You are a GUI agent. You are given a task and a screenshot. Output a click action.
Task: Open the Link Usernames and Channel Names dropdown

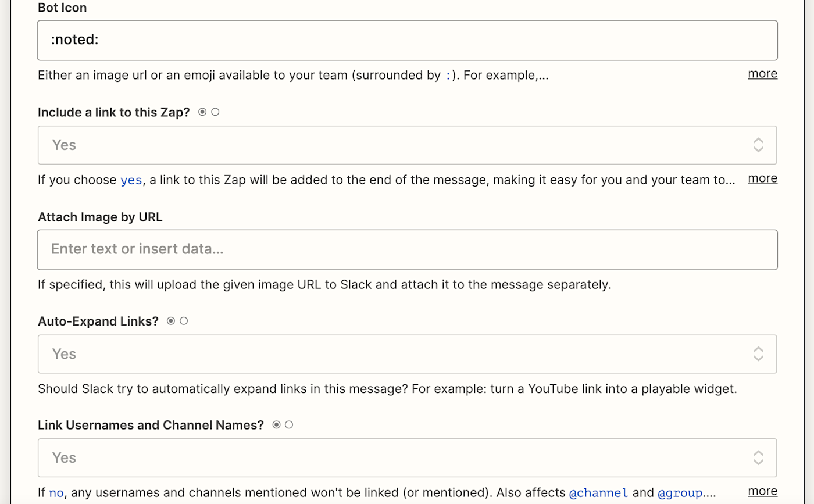[x=395, y=458]
